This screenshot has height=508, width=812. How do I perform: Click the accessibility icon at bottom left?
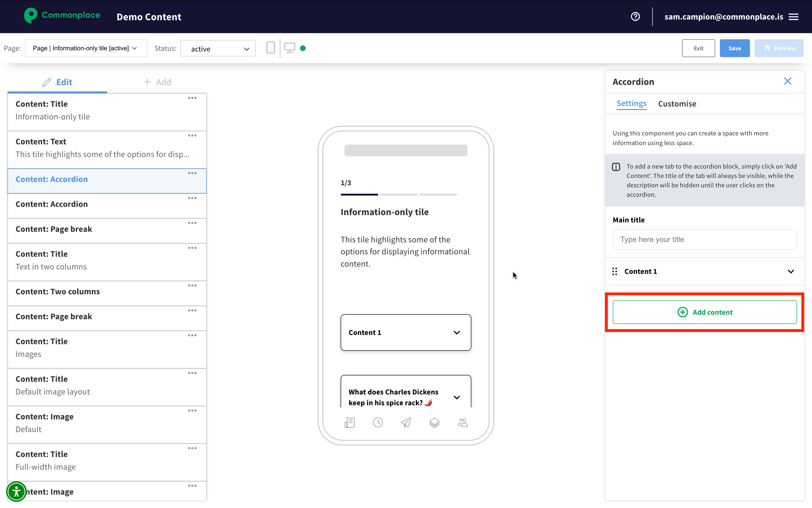pyautogui.click(x=16, y=491)
